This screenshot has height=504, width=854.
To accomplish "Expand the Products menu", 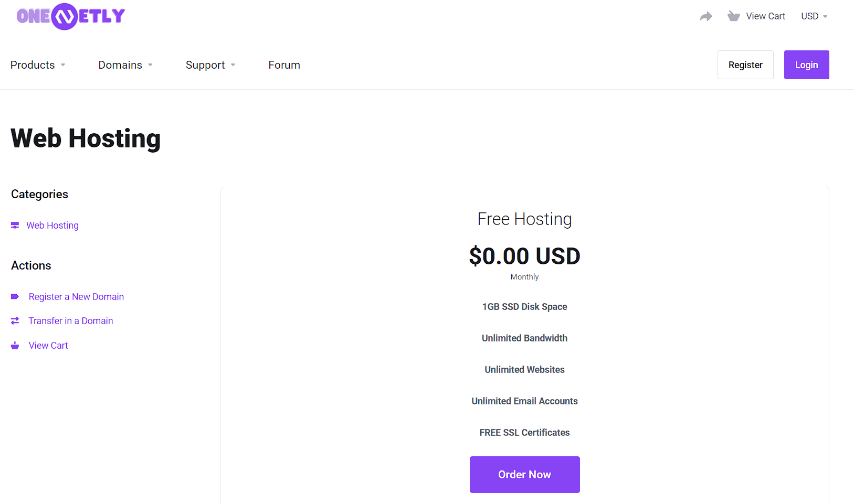I will click(38, 65).
